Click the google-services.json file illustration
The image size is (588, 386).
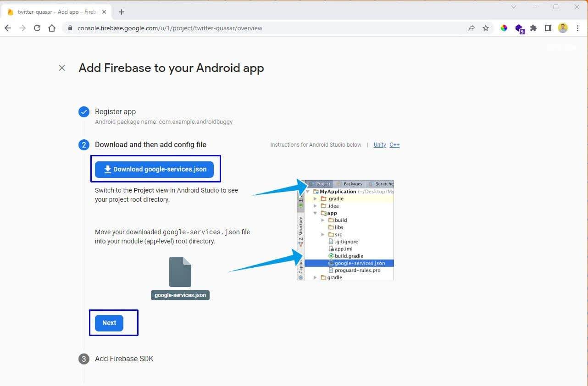coord(180,272)
